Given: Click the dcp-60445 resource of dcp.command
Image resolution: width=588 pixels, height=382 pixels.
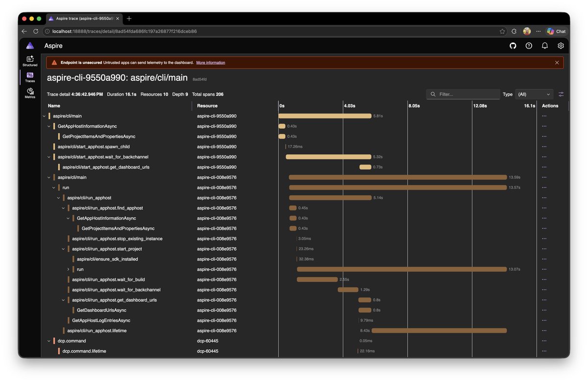Looking at the screenshot, I should tap(208, 341).
